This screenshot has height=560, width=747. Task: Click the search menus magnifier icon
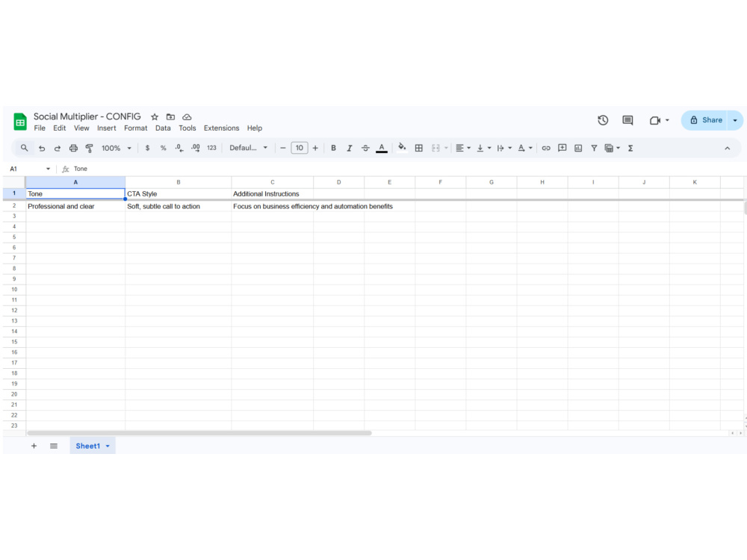25,148
